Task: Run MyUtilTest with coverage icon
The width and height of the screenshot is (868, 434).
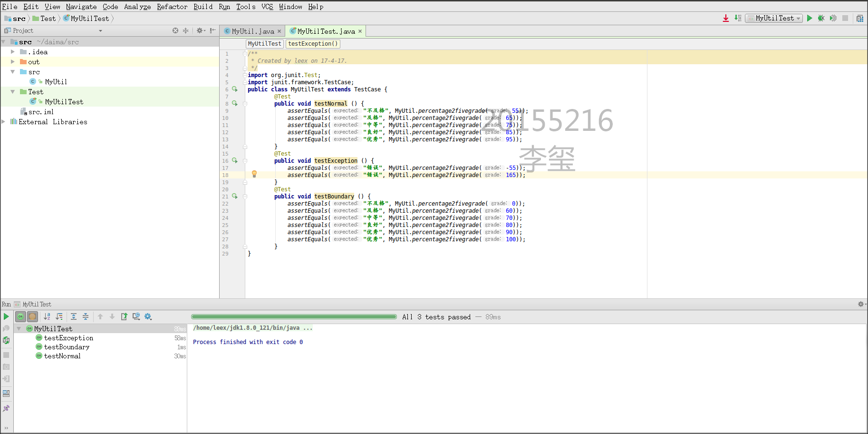Action: 833,18
